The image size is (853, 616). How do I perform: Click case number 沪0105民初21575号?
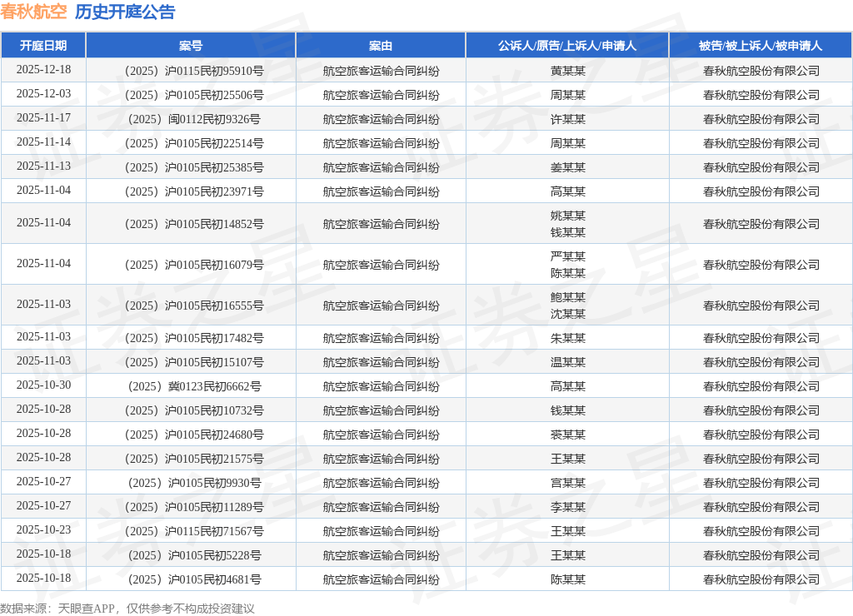click(194, 459)
